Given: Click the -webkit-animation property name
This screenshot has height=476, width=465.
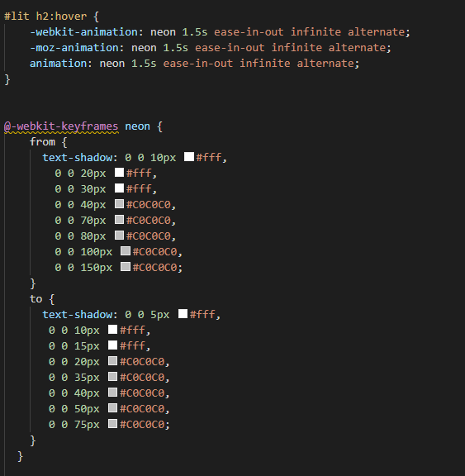Looking at the screenshot, I should (83, 32).
